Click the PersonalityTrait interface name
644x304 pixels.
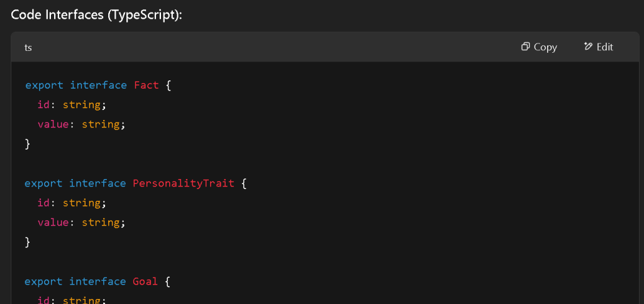point(184,183)
